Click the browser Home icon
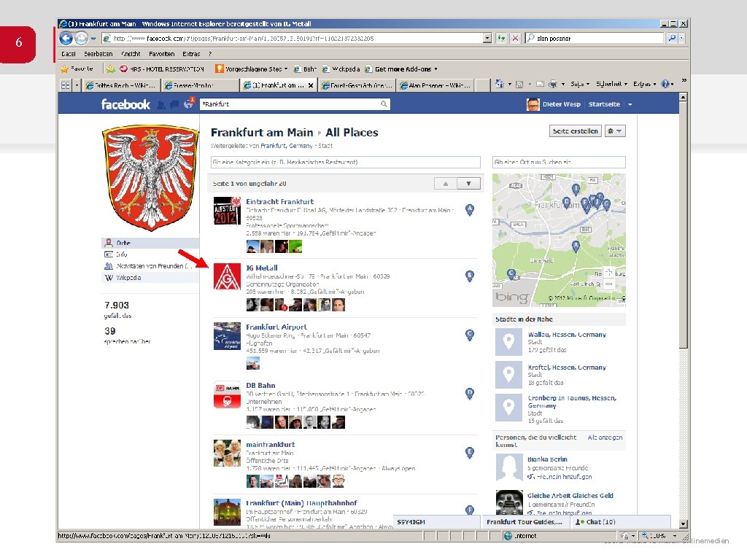The image size is (747, 560). [499, 85]
